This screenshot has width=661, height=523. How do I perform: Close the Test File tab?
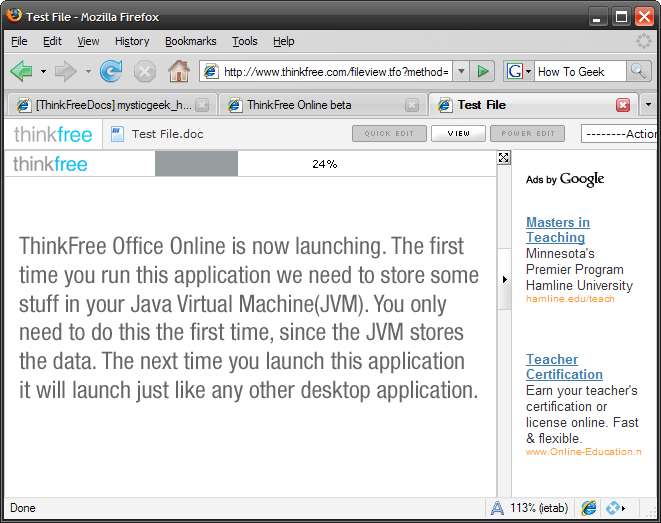point(623,105)
